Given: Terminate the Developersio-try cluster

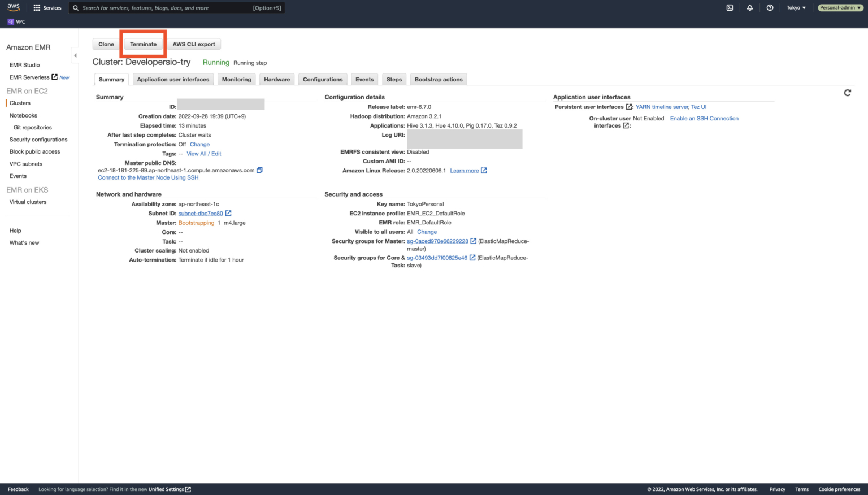Looking at the screenshot, I should 143,44.
